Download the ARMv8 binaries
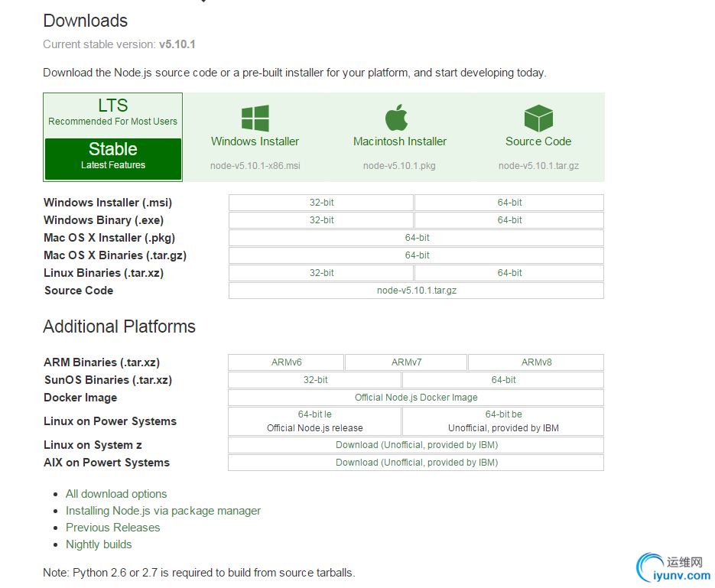This screenshot has width=715, height=588. pyautogui.click(x=536, y=362)
